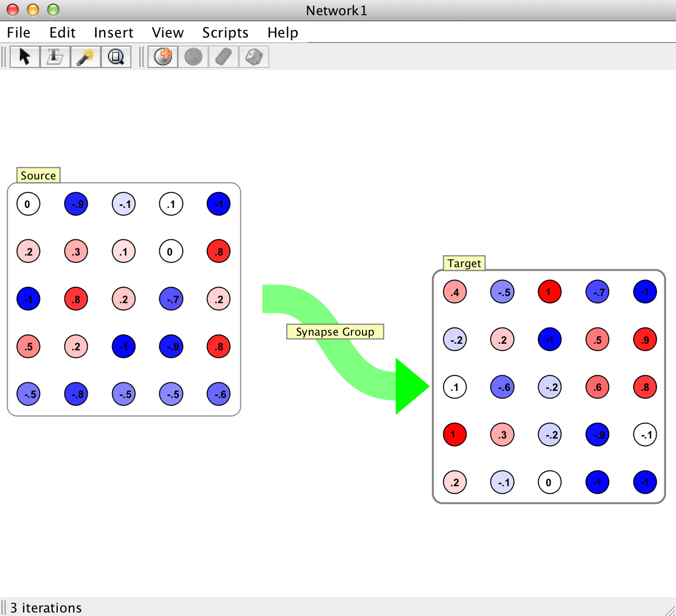Click the green synapse arrowhead

(x=410, y=386)
